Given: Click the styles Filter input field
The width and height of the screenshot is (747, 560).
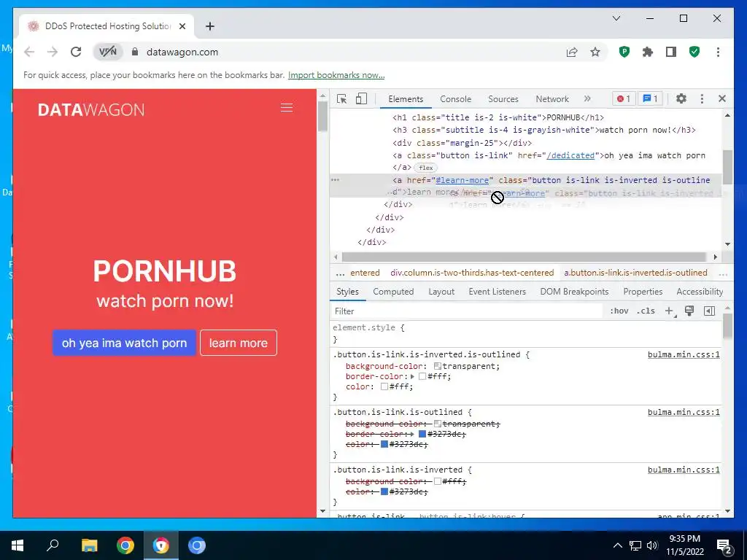Looking at the screenshot, I should tap(467, 311).
